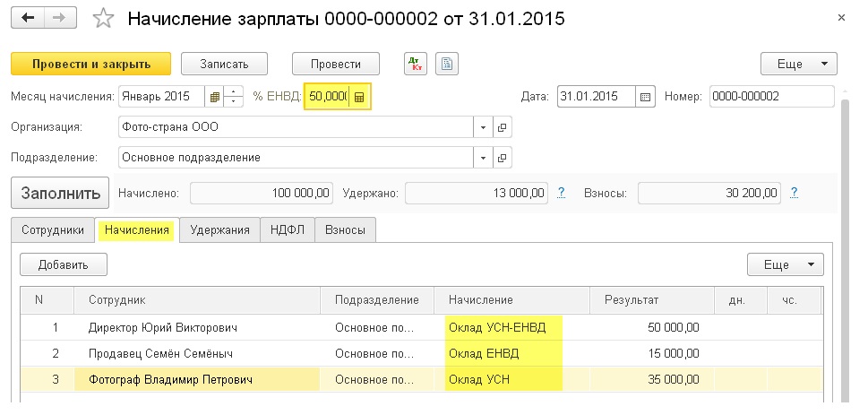Go forward with the right arrow button
The image size is (868, 415).
coord(60,17)
